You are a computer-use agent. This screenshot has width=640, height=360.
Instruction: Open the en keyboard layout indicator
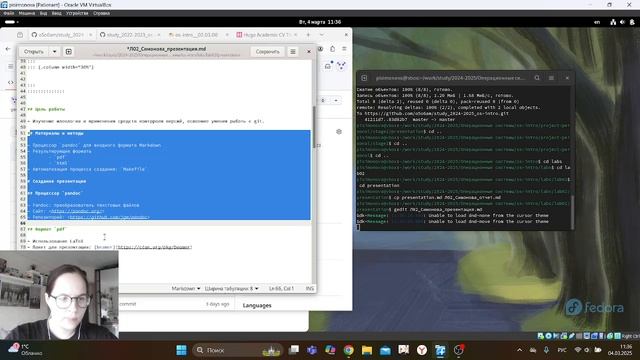597,22
